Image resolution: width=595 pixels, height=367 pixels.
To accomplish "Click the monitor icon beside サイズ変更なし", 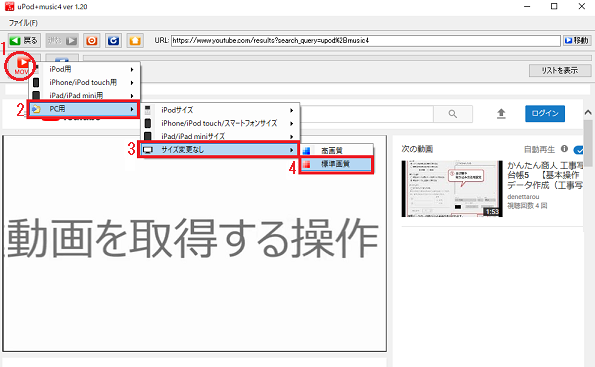I will (148, 150).
